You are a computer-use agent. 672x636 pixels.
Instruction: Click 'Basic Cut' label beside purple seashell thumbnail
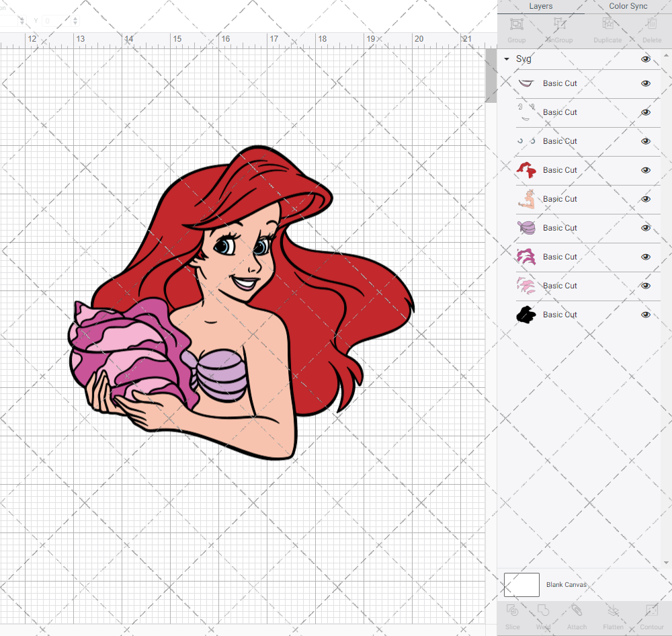point(560,228)
